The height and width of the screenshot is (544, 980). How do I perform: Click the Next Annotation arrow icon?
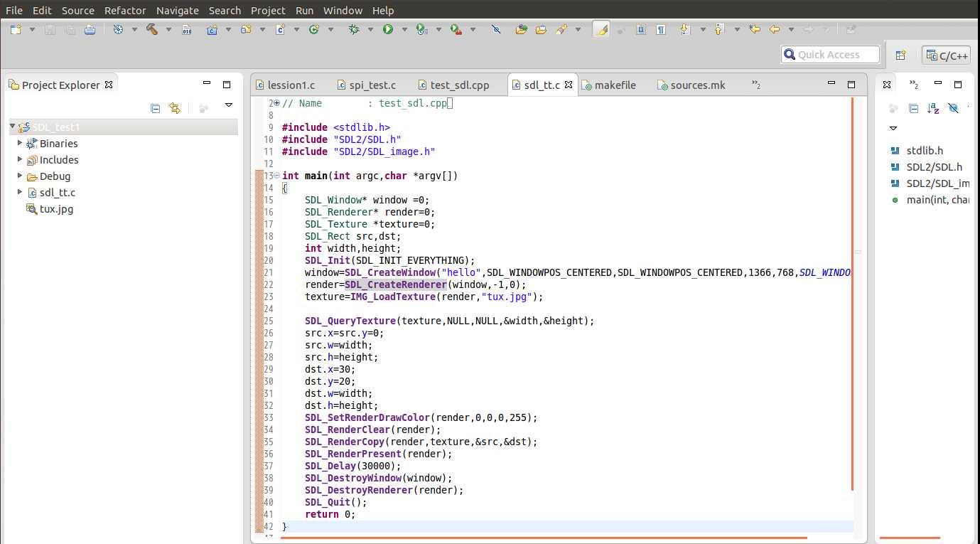tap(686, 30)
